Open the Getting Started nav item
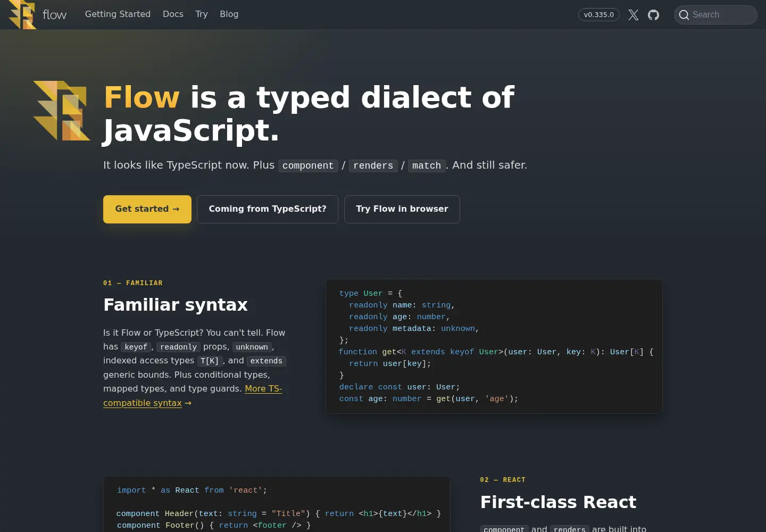Image resolution: width=766 pixels, height=532 pixels. 118,14
